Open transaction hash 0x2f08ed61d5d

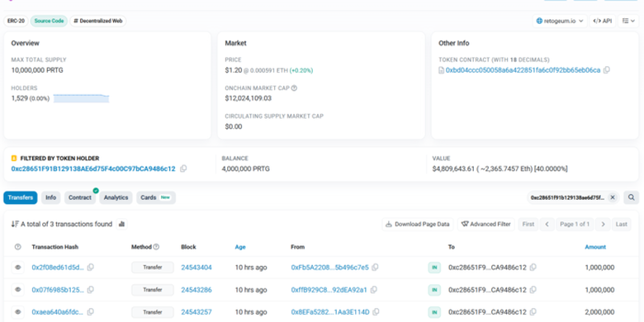tap(58, 268)
